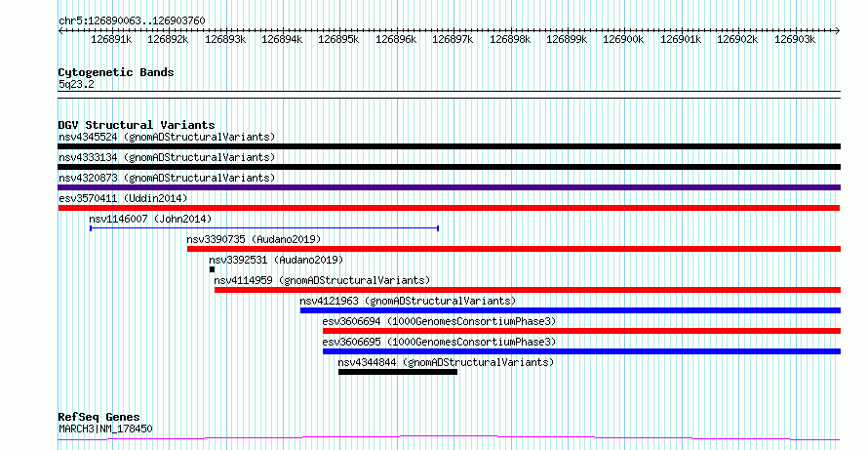Open the MARCH3|NM_178450 gene label

105,429
